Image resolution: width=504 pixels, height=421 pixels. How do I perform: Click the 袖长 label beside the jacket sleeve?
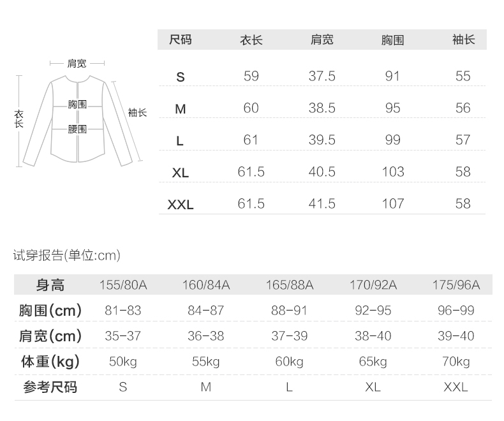137,113
